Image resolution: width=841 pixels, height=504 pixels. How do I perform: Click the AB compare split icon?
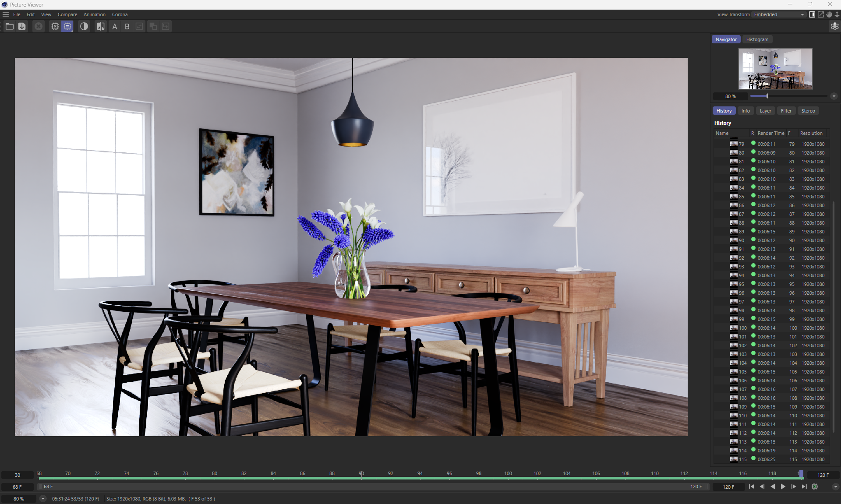click(x=101, y=26)
